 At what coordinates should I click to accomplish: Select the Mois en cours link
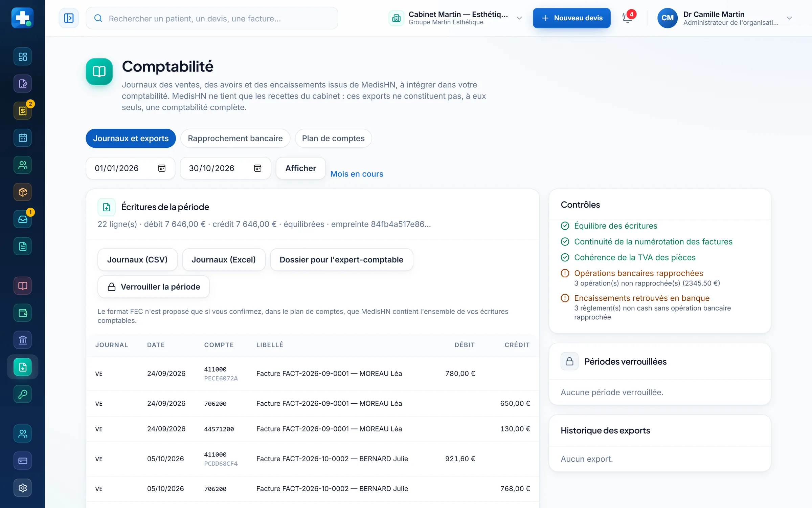tap(357, 174)
